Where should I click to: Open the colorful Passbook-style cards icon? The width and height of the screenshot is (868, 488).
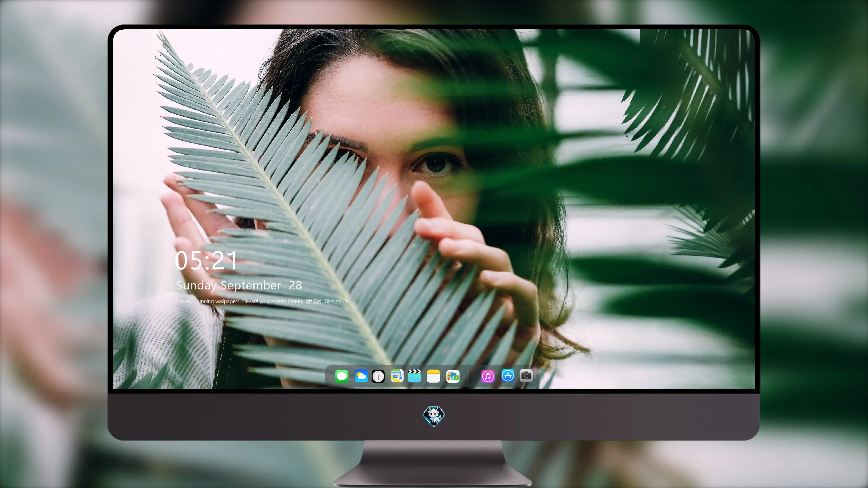click(453, 376)
